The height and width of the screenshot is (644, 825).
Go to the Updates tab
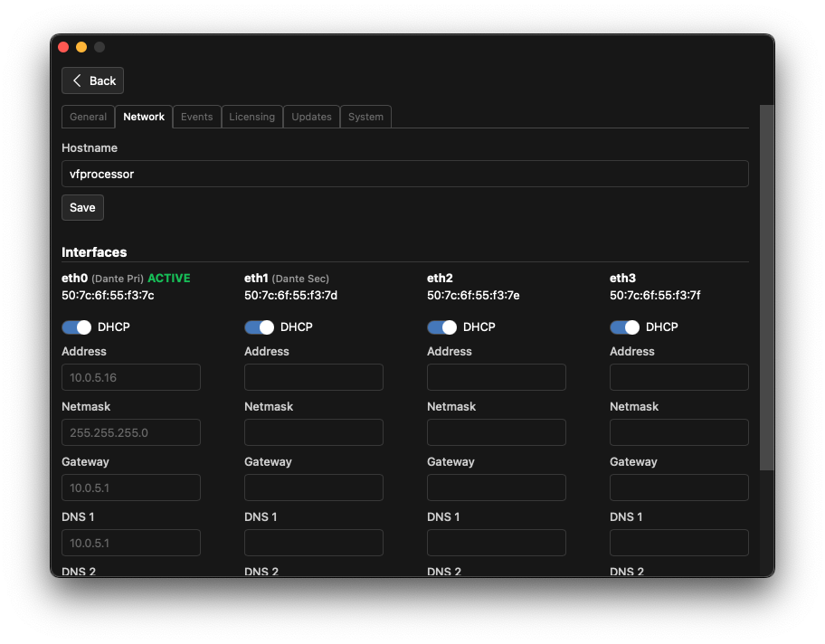coord(311,117)
